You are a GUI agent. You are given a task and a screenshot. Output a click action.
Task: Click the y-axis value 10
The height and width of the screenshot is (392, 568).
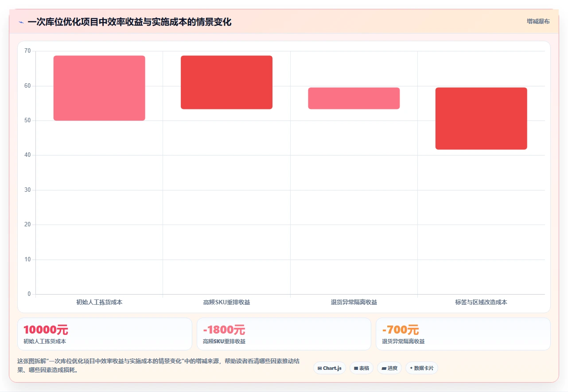coord(27,260)
